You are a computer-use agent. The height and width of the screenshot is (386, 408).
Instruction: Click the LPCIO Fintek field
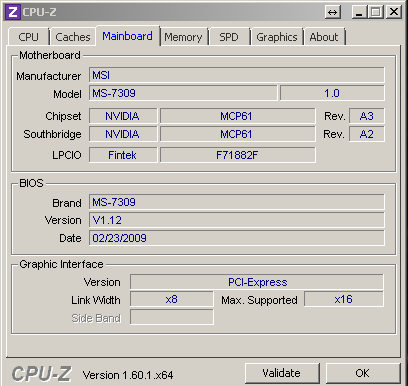pyautogui.click(x=123, y=155)
